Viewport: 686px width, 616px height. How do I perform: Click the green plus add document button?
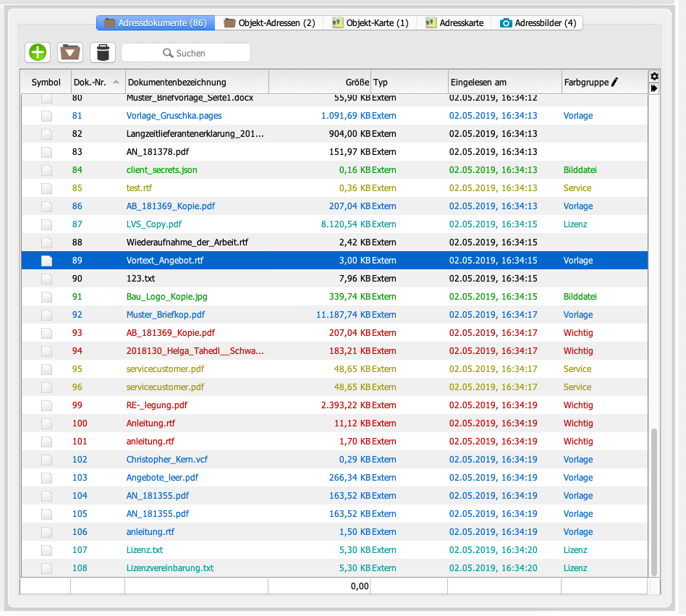[x=38, y=53]
